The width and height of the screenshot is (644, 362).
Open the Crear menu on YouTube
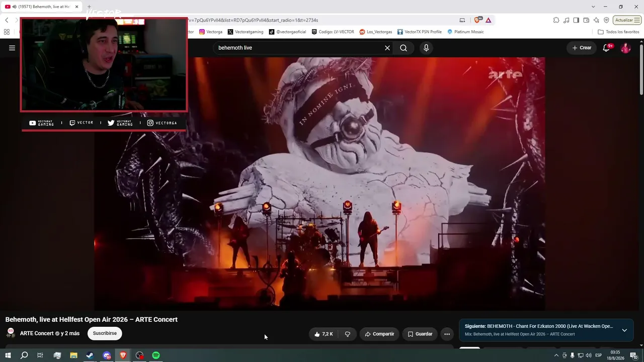[x=582, y=48]
